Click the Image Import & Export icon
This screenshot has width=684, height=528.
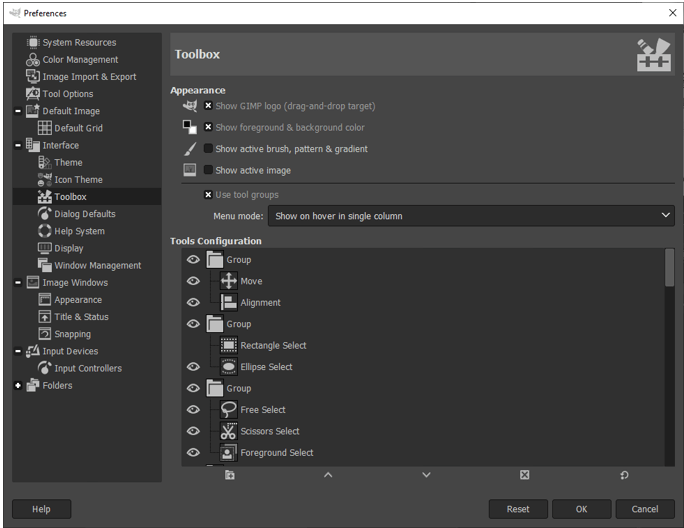point(33,76)
